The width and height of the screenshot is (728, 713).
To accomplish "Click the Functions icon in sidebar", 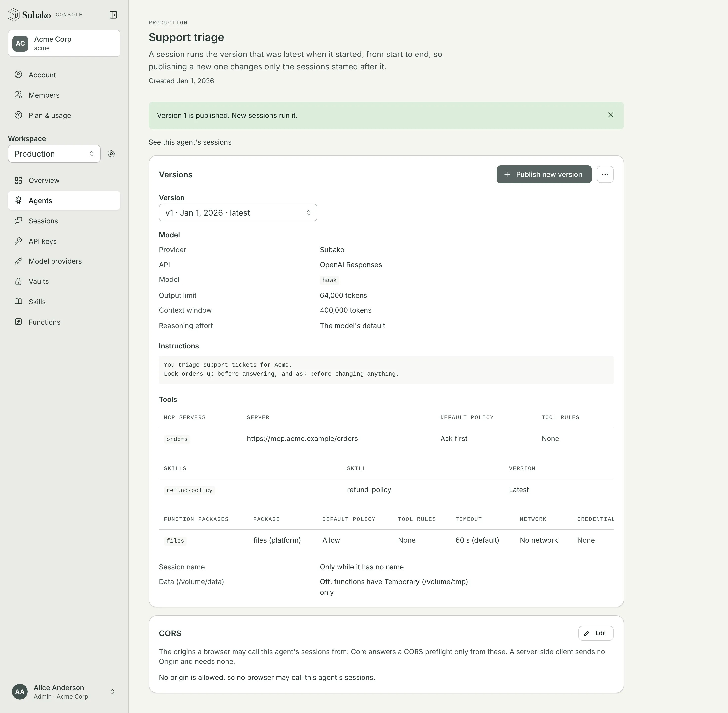I will [x=18, y=322].
